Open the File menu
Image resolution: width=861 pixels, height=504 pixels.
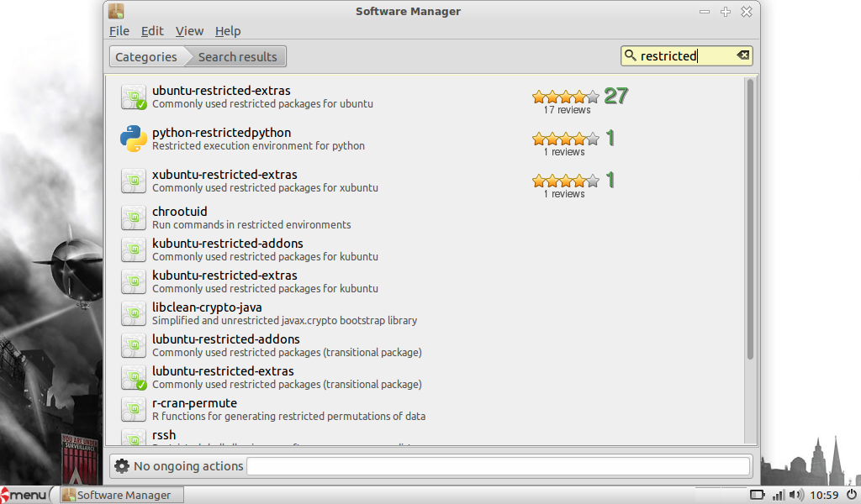tap(119, 31)
